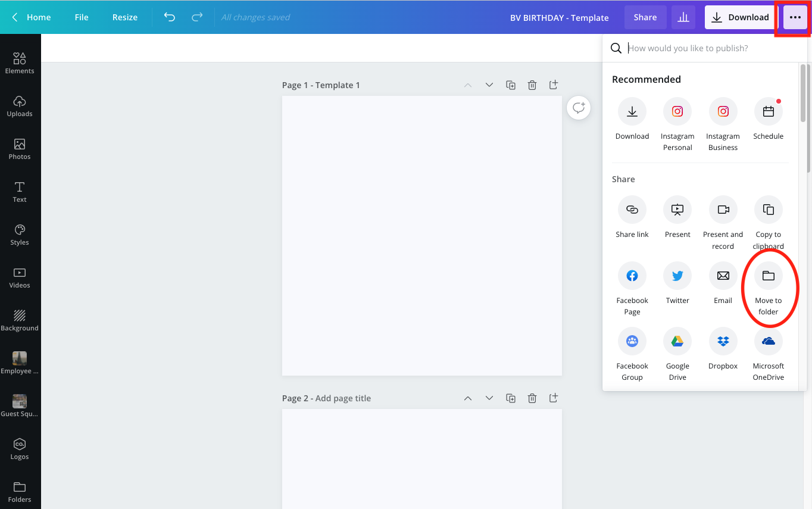Viewport: 812px width, 509px height.
Task: Click the Share button
Action: click(x=645, y=17)
